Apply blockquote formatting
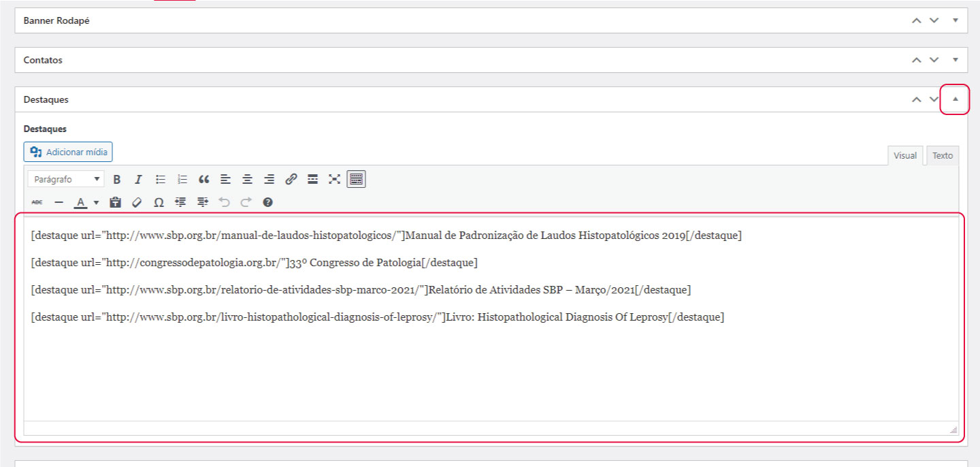The height and width of the screenshot is (467, 980). click(204, 180)
